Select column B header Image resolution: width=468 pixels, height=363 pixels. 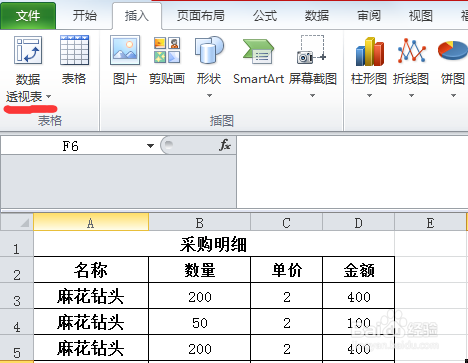click(199, 222)
